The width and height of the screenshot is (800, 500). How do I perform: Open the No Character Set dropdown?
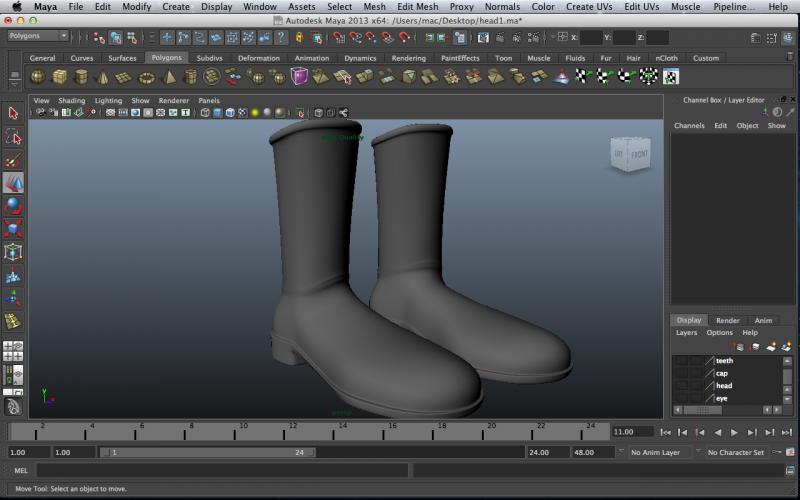740,452
